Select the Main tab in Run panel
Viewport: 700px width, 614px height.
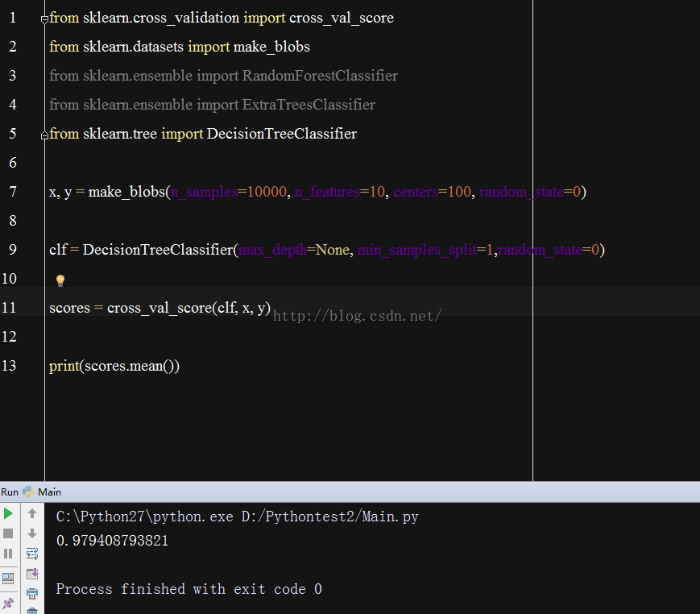point(50,492)
